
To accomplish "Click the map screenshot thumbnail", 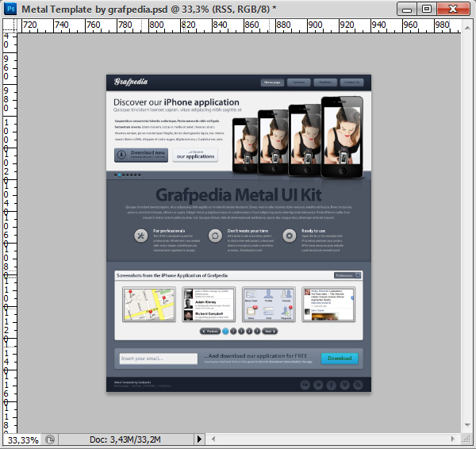I will point(148,305).
